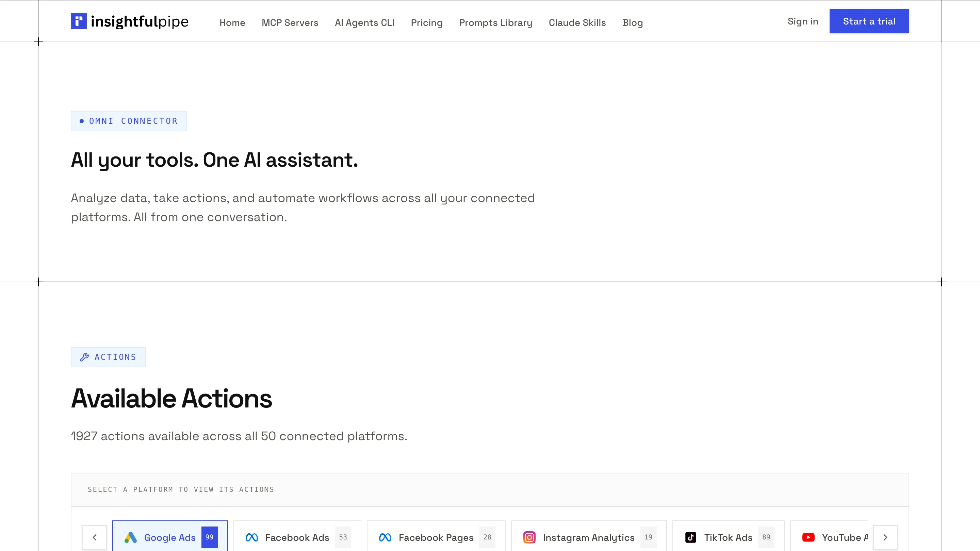Click the OMNI CONNECTOR badge
This screenshot has width=980, height=551.
(129, 121)
